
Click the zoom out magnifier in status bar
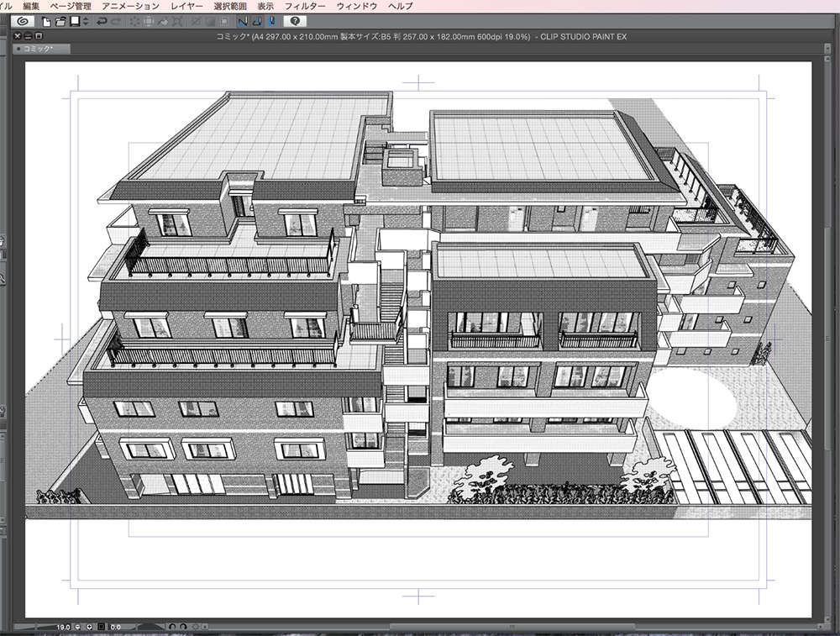click(x=77, y=627)
